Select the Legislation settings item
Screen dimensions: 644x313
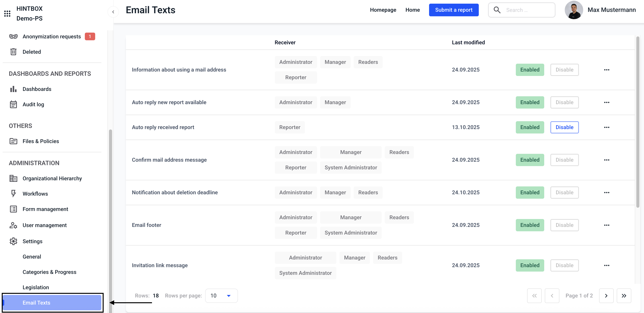point(36,287)
